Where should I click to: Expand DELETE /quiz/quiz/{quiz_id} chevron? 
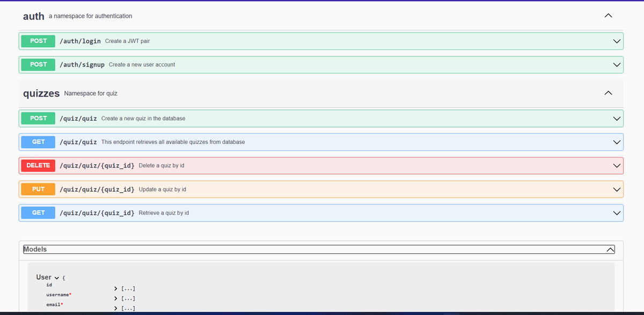click(x=617, y=165)
